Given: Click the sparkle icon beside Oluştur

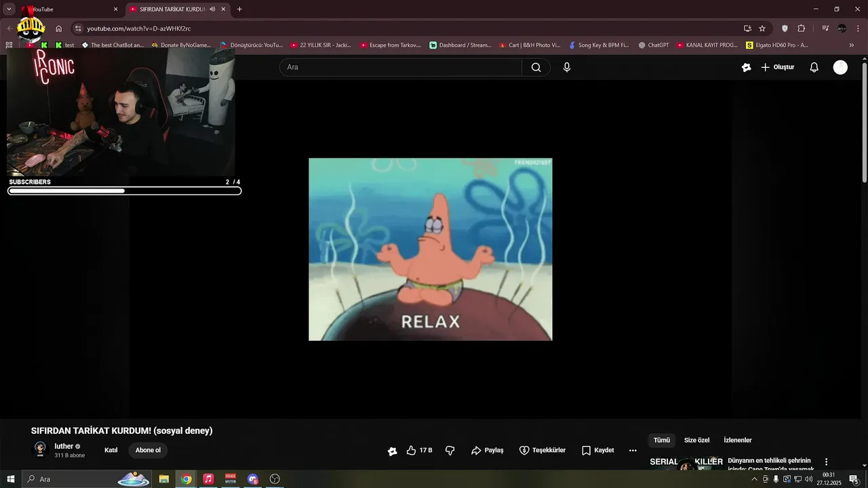Looking at the screenshot, I should click(747, 67).
